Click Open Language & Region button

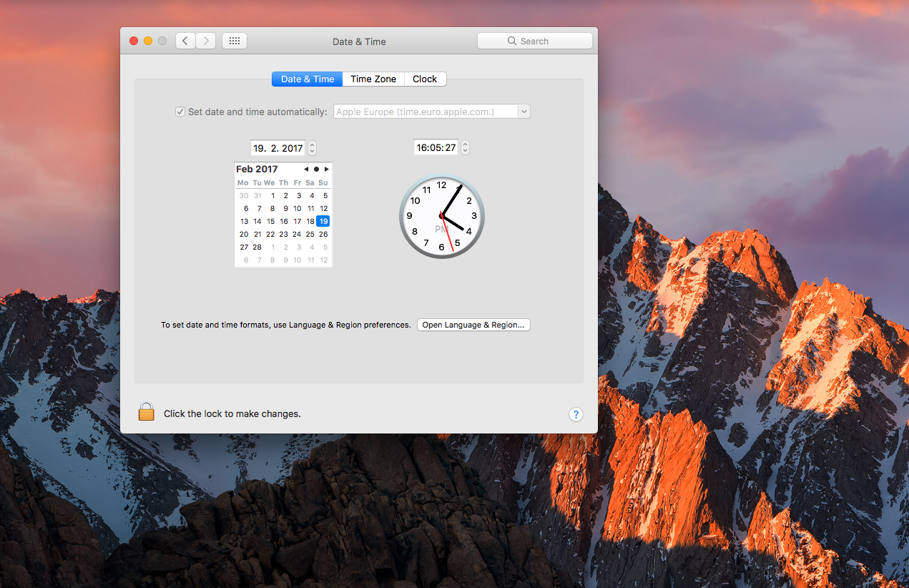pyautogui.click(x=473, y=325)
